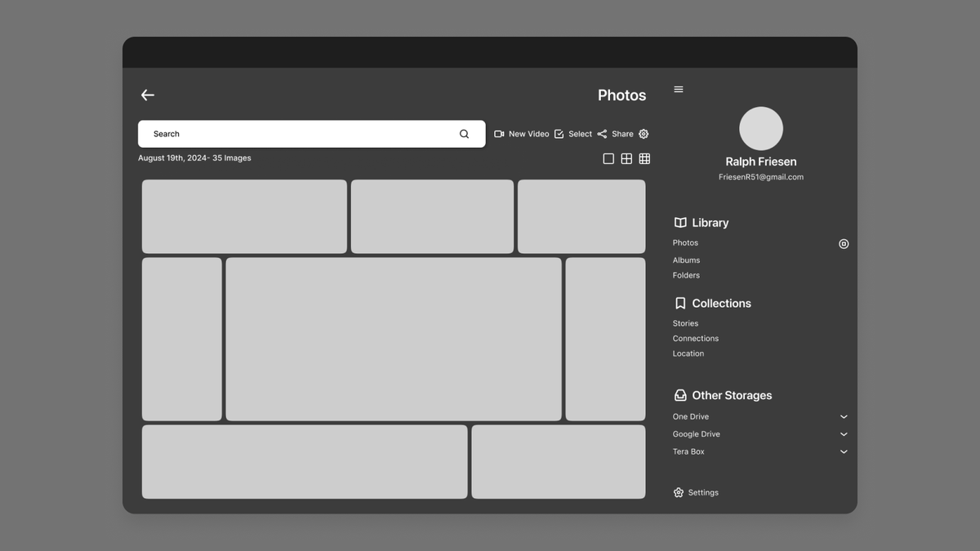Click the Other Storages inbox icon
The width and height of the screenshot is (980, 551).
[680, 395]
